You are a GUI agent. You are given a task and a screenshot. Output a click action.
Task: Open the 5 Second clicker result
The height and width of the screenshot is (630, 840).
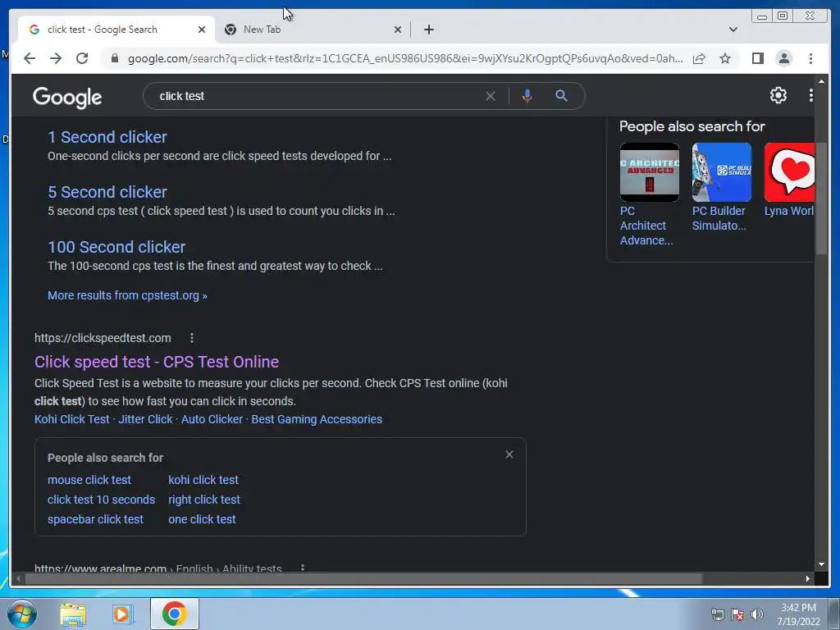point(107,192)
